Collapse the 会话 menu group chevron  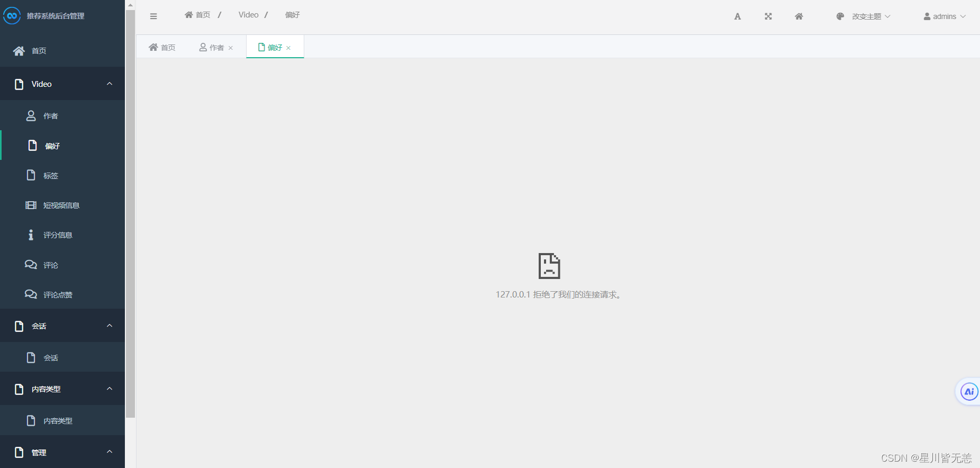(110, 326)
